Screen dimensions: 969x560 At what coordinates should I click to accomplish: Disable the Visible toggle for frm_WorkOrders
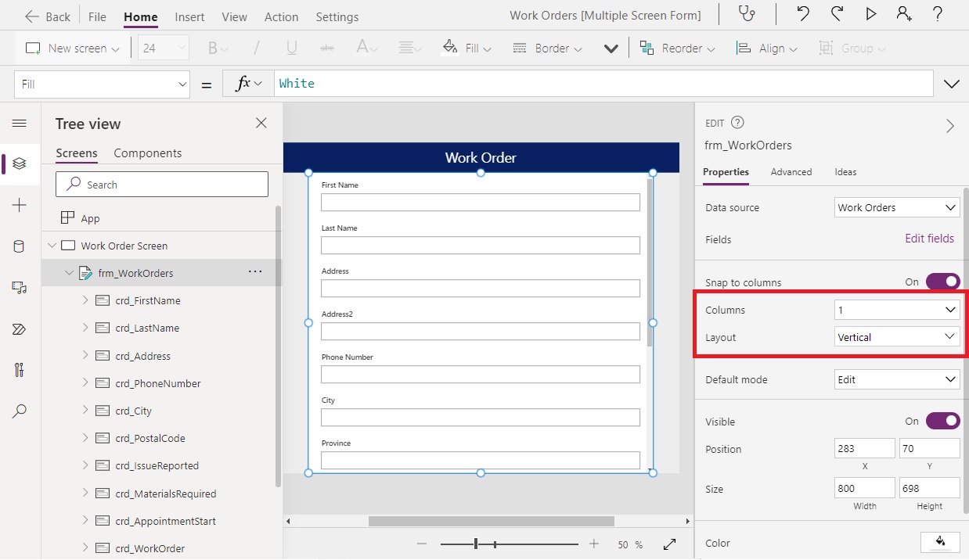coord(943,420)
